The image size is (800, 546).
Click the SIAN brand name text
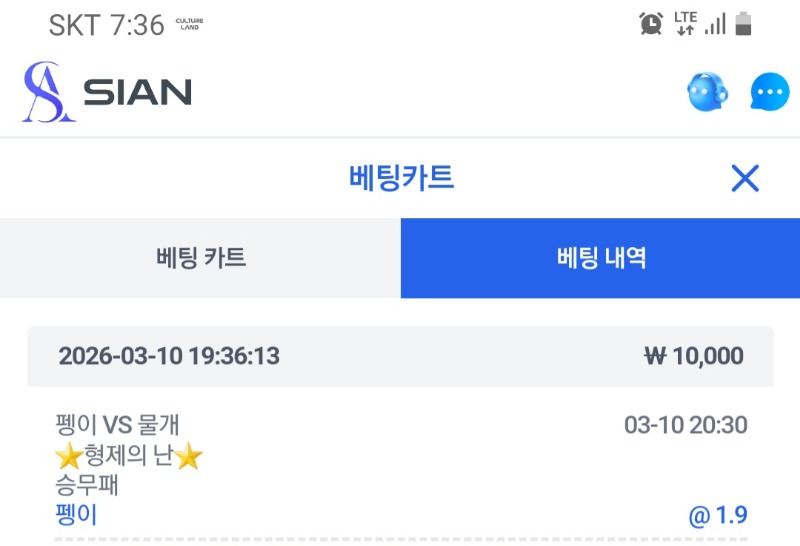(137, 93)
